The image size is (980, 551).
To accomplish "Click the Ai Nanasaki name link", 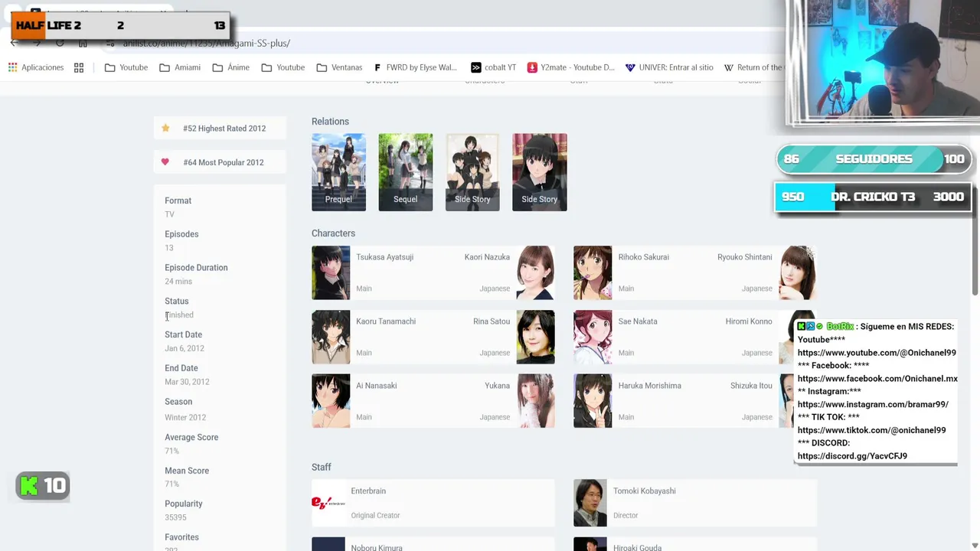I will (x=377, y=386).
